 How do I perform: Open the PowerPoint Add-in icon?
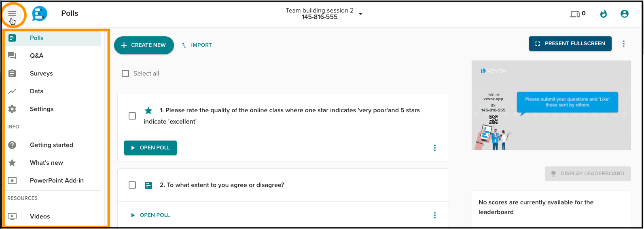point(12,181)
